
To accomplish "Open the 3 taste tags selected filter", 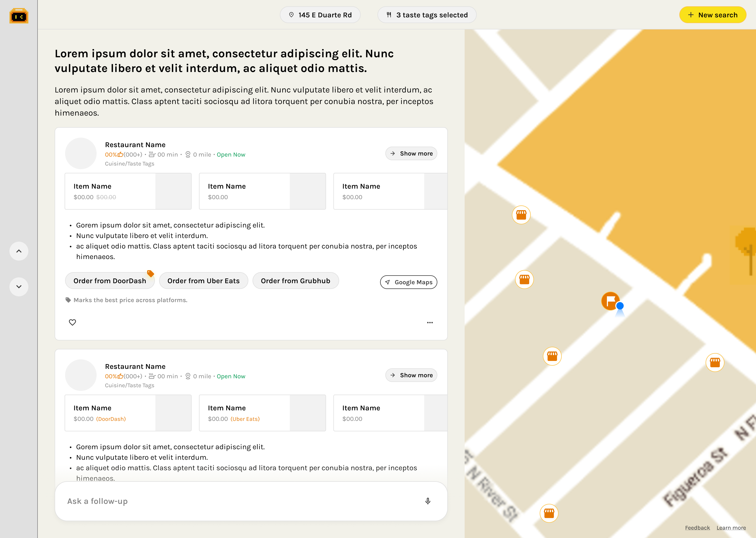I will point(427,15).
